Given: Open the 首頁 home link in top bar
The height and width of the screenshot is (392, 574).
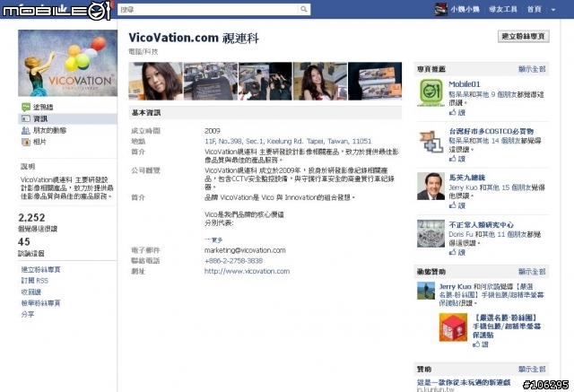Looking at the screenshot, I should coord(535,10).
